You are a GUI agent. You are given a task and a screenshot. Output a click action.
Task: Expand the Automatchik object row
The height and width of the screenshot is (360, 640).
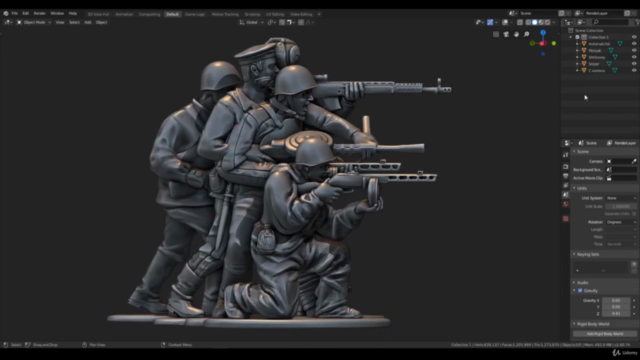point(577,44)
